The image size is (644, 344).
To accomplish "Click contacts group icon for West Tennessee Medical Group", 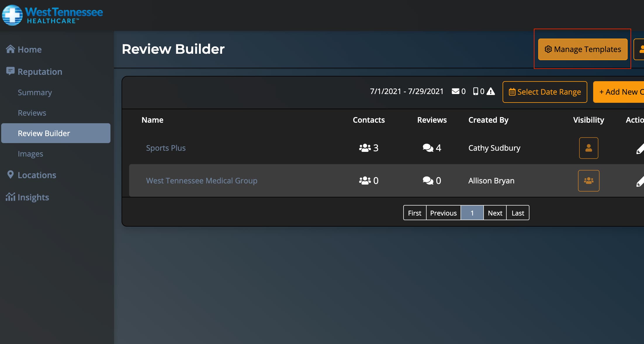I will (365, 180).
